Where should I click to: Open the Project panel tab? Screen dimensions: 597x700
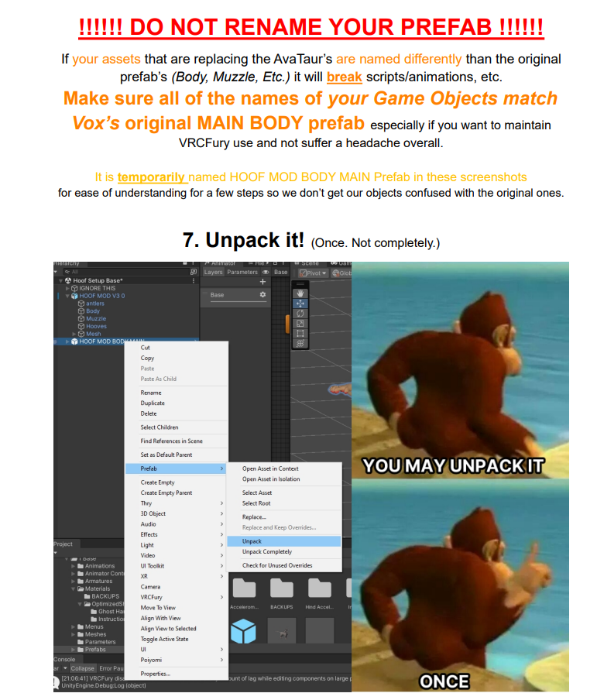pyautogui.click(x=63, y=544)
